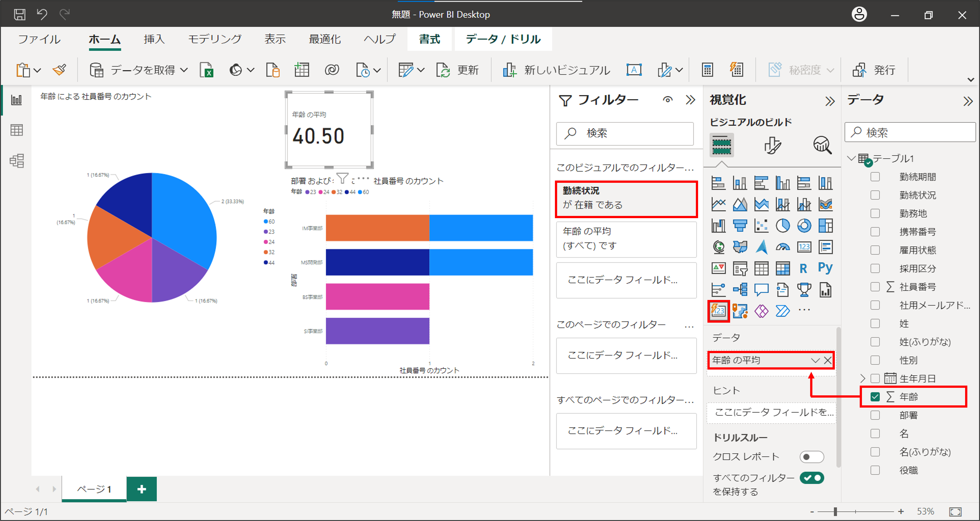Viewport: 980px width, 521px height.
Task: Select the Gauge visual type
Action: pyautogui.click(x=783, y=247)
